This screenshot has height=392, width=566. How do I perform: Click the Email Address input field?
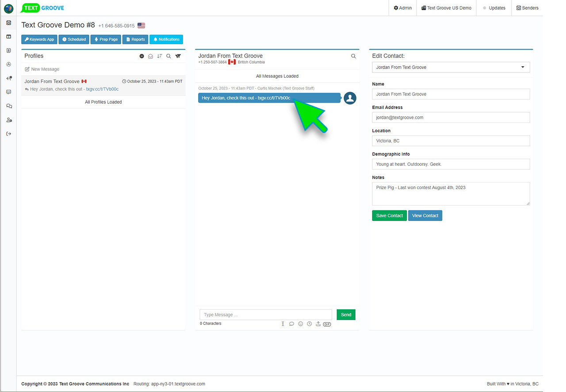(x=451, y=118)
